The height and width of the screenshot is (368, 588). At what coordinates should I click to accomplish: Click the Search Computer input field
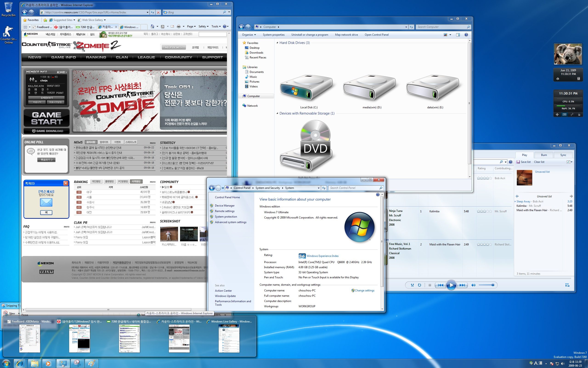coord(443,27)
